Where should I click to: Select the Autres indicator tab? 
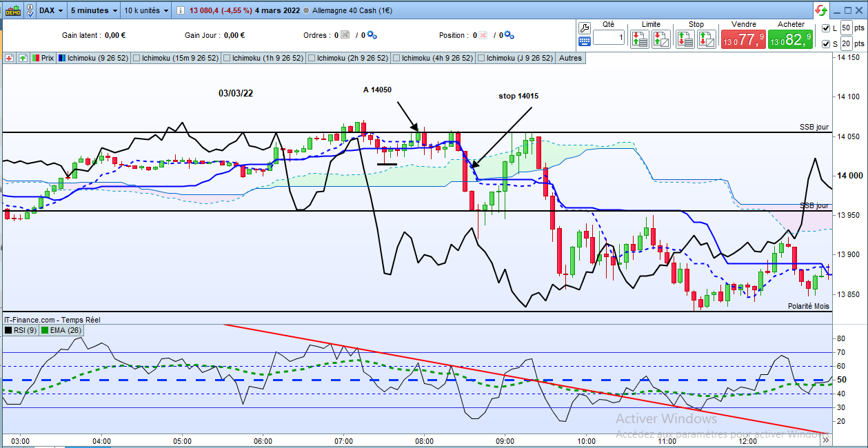(x=570, y=59)
